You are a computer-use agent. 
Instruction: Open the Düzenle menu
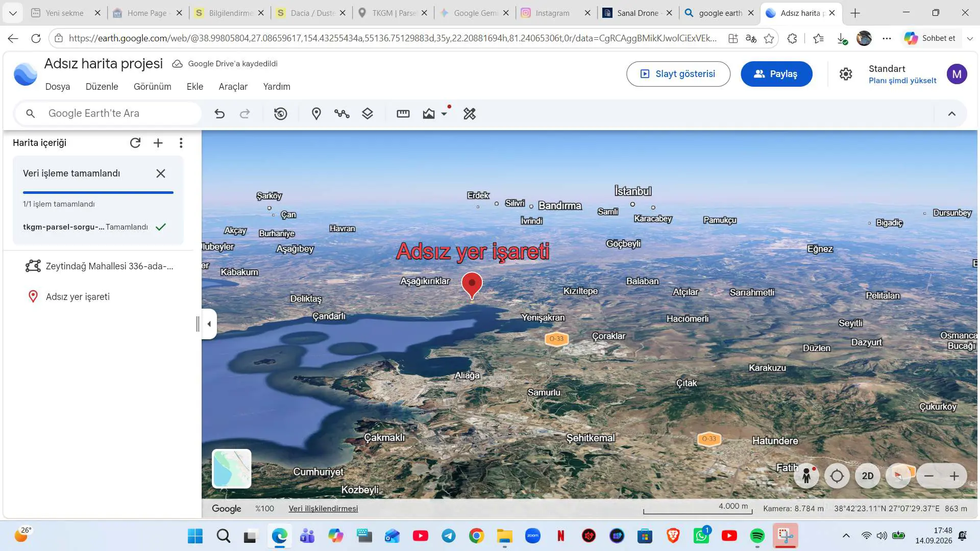(102, 87)
